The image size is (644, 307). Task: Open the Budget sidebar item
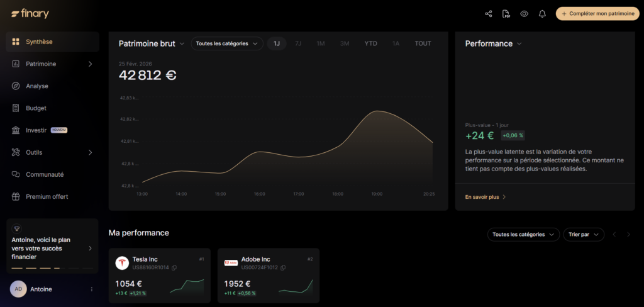(36, 108)
